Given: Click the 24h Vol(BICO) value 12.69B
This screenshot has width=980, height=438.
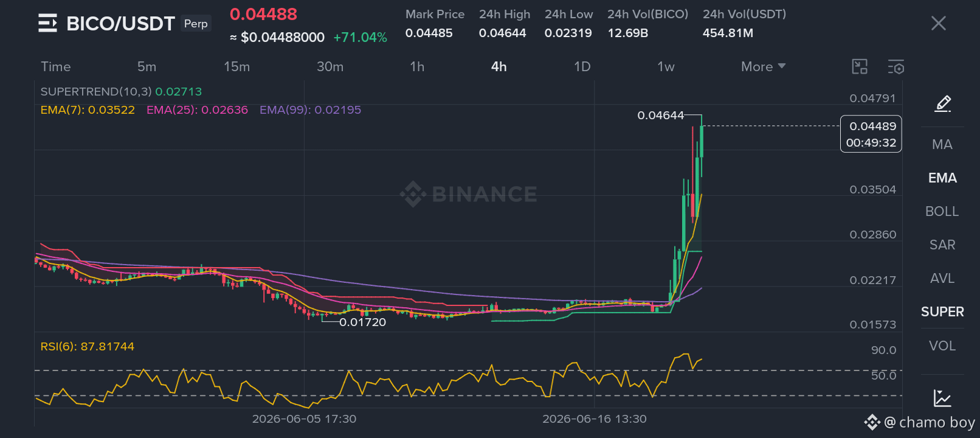Looking at the screenshot, I should point(627,33).
